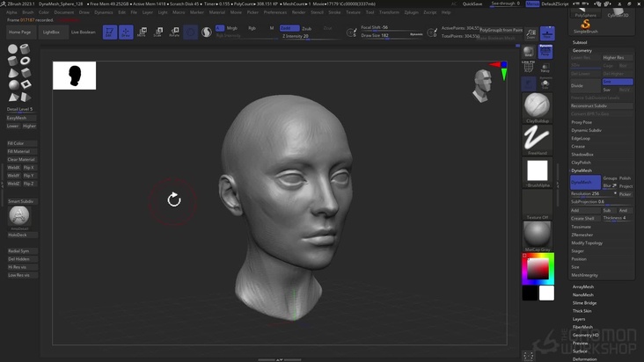The image size is (644, 362).
Task: Open the Zplugin menu
Action: [411, 12]
